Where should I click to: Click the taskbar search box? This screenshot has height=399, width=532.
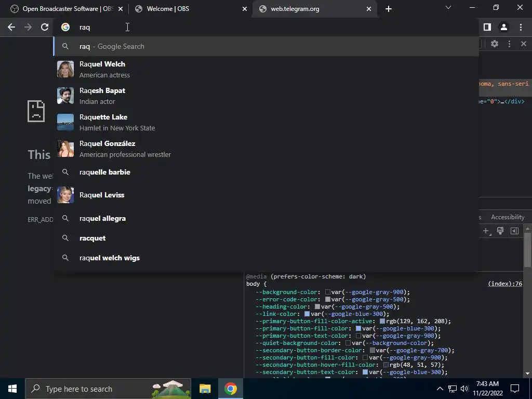(x=108, y=389)
